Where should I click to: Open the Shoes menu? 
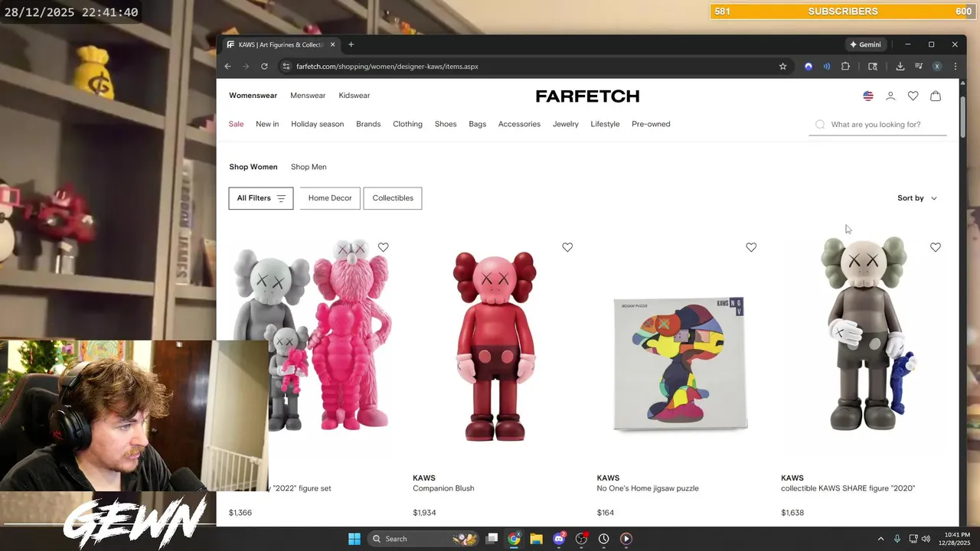pyautogui.click(x=446, y=124)
